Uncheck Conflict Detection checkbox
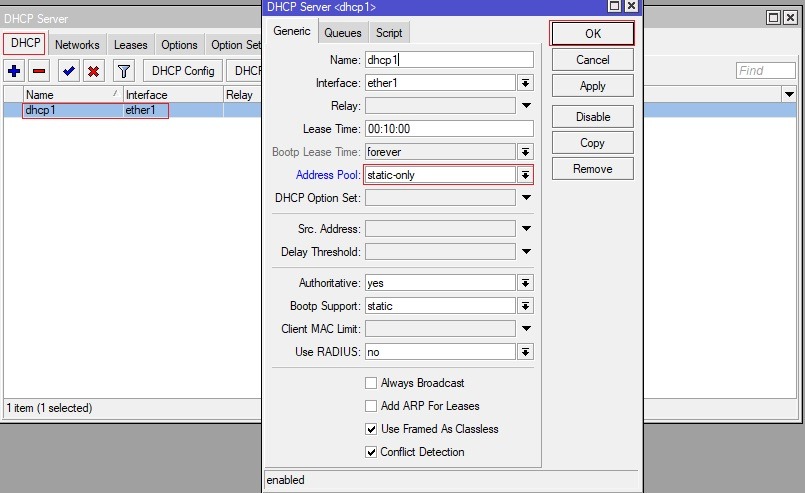This screenshot has width=805, height=493. tap(371, 452)
